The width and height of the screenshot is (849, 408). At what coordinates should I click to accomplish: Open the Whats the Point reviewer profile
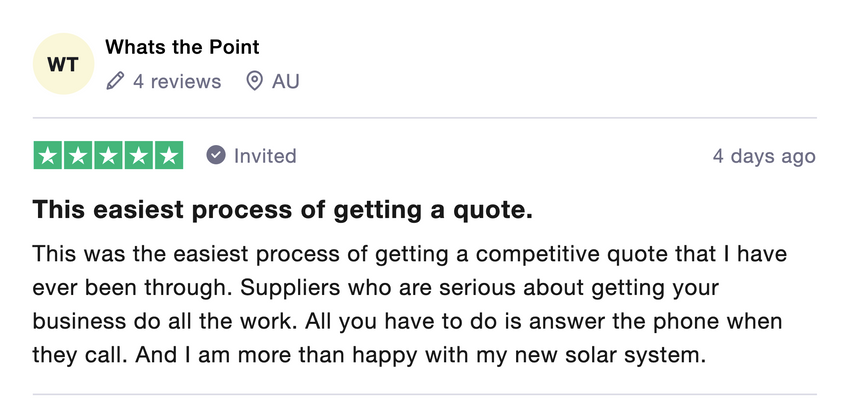[x=182, y=47]
